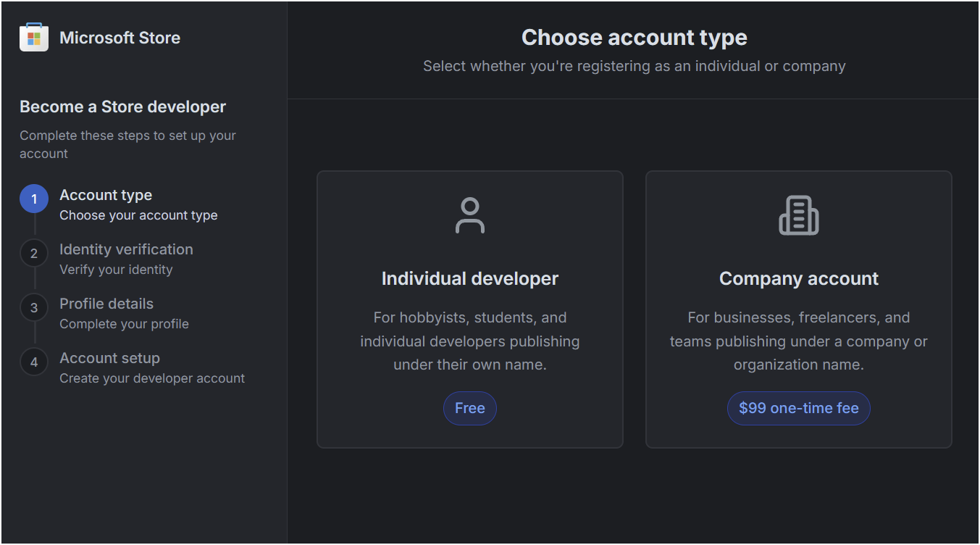Click the building icon on Company account card
Viewport: 980px width, 545px height.
(799, 215)
